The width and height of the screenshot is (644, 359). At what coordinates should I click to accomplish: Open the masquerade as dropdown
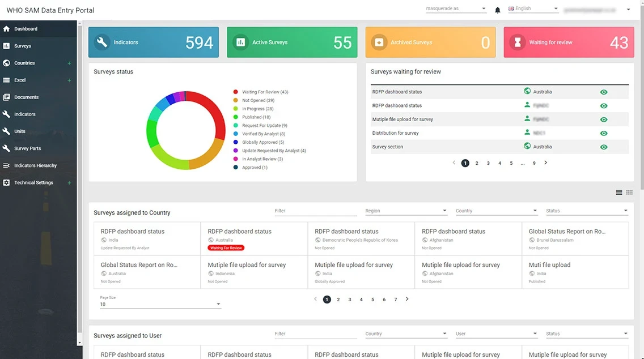(456, 8)
